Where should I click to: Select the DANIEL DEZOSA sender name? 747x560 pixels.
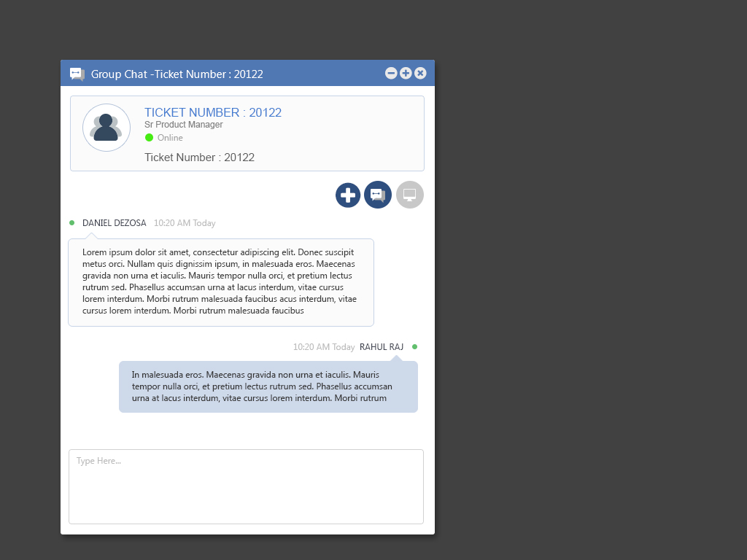114,223
